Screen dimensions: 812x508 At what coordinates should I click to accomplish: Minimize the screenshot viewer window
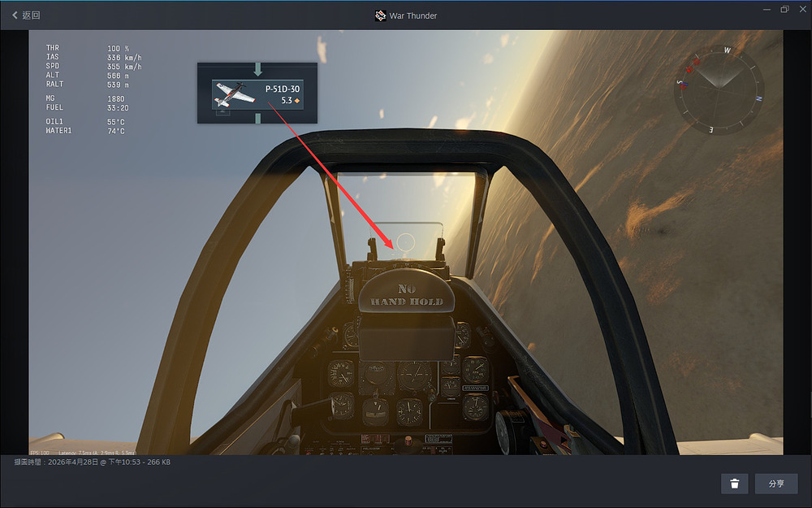pos(767,9)
